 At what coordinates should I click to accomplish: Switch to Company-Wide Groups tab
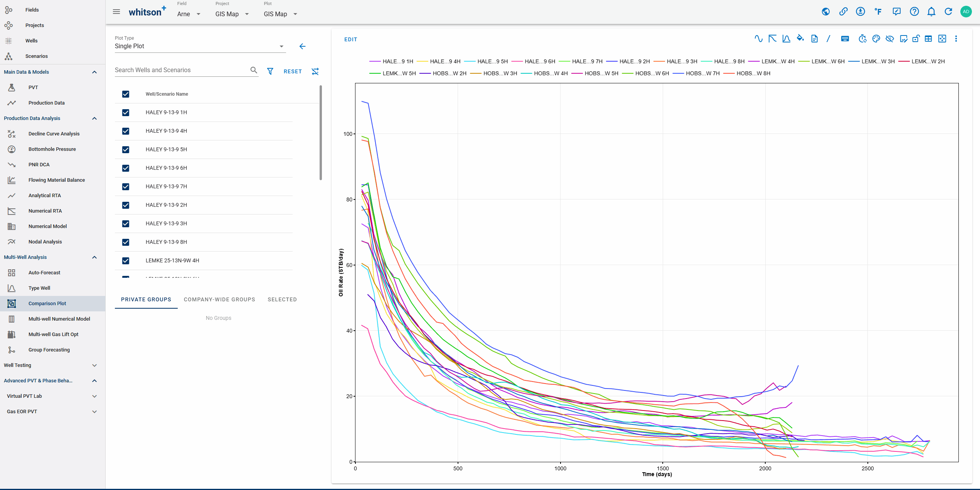(x=219, y=299)
